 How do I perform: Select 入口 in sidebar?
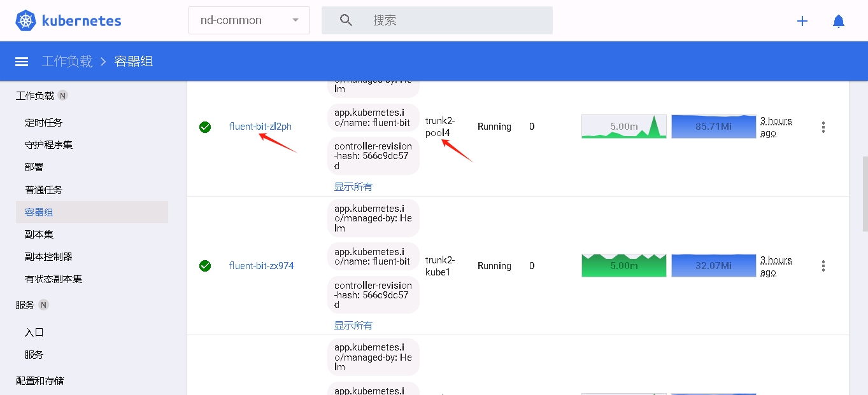[x=34, y=332]
